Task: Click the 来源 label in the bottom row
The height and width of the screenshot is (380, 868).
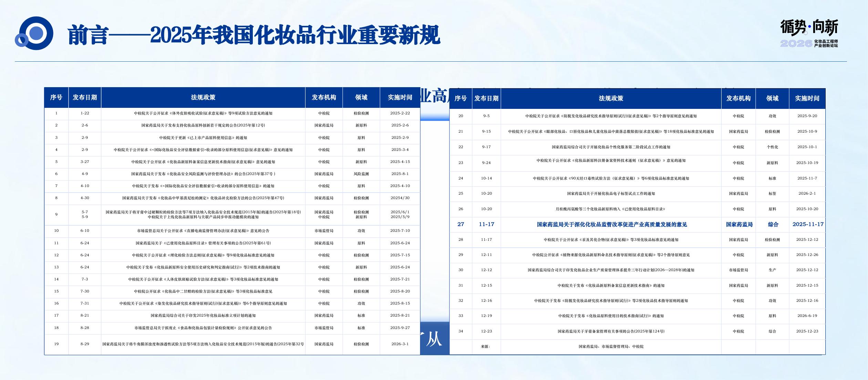Action: (485, 347)
